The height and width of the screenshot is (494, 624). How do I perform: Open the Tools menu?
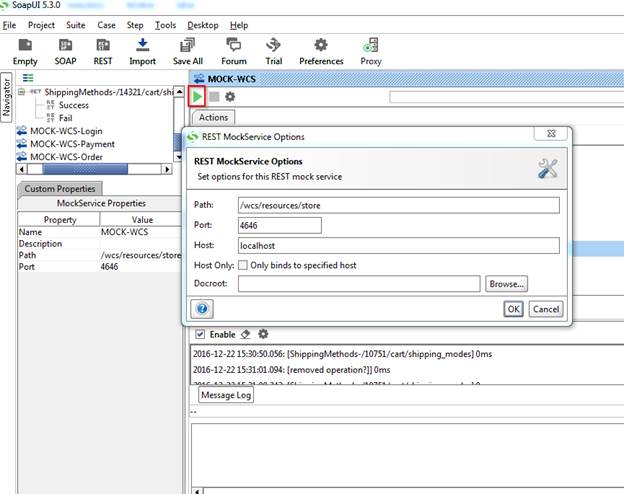pos(166,25)
